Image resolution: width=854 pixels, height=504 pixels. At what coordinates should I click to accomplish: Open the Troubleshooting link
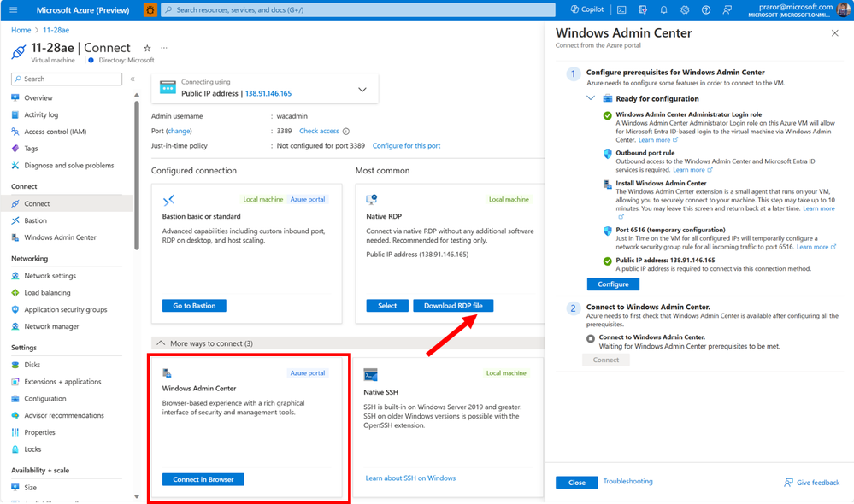pyautogui.click(x=628, y=481)
